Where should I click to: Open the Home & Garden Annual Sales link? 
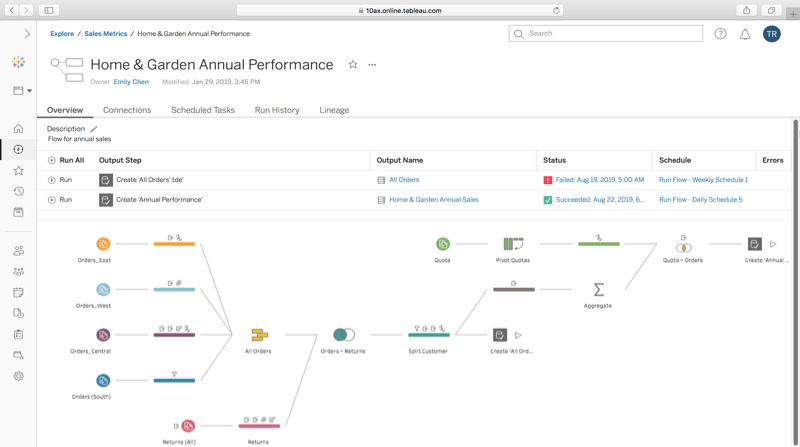click(x=433, y=200)
